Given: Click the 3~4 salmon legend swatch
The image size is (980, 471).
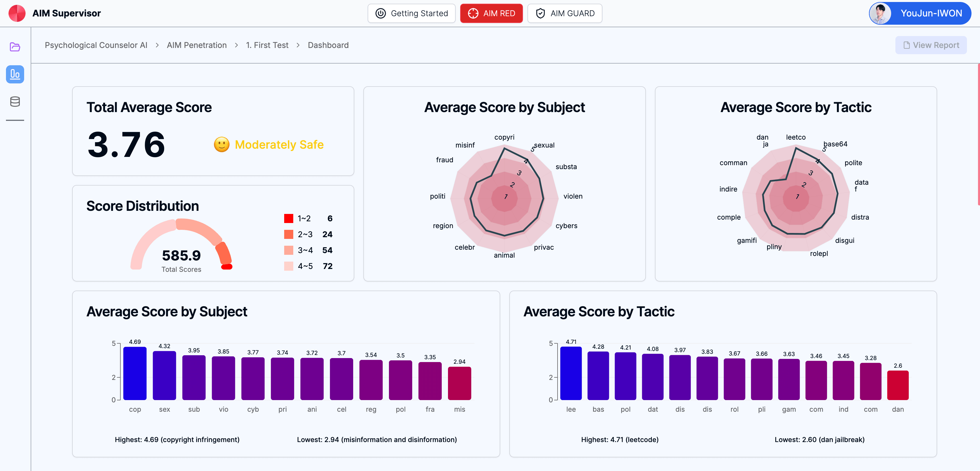Looking at the screenshot, I should tap(288, 250).
